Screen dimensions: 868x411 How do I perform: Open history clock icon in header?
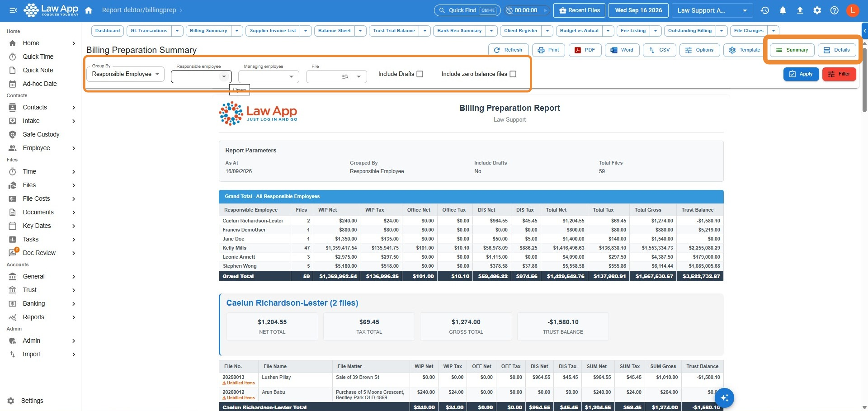tap(765, 10)
